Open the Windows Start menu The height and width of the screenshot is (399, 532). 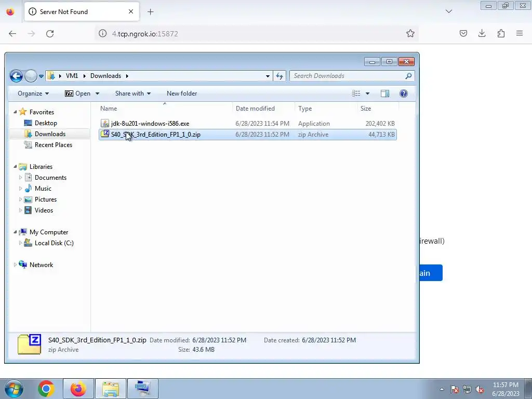click(x=14, y=389)
